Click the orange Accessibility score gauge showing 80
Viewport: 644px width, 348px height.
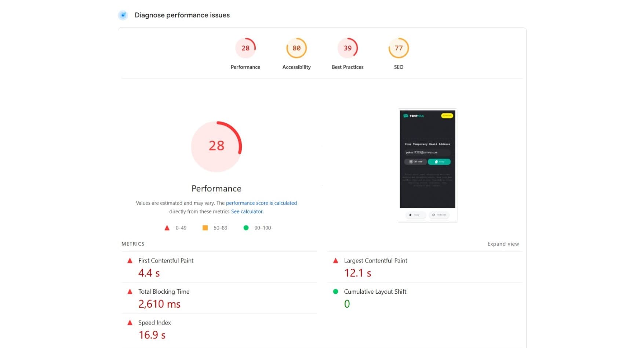click(296, 48)
